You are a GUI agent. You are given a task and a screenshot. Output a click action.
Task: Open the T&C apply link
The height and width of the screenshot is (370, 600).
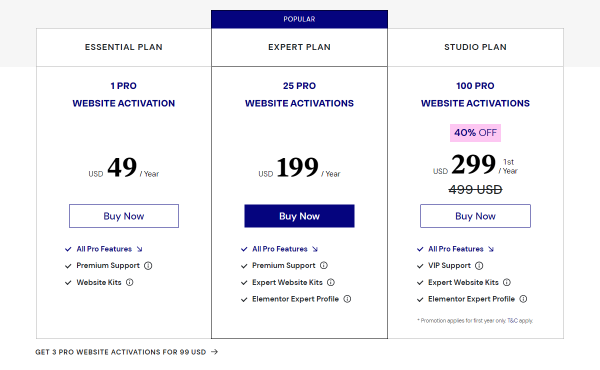pos(520,321)
